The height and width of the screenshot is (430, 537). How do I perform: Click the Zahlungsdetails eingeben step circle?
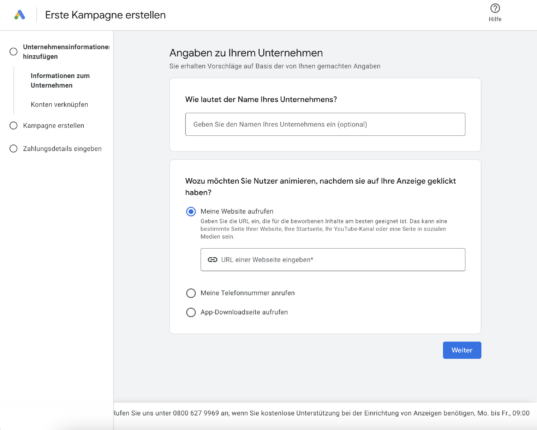(x=13, y=149)
